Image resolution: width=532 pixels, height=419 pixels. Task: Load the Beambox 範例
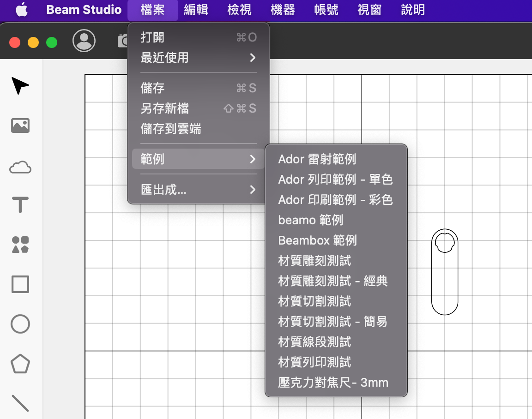[x=336, y=240]
